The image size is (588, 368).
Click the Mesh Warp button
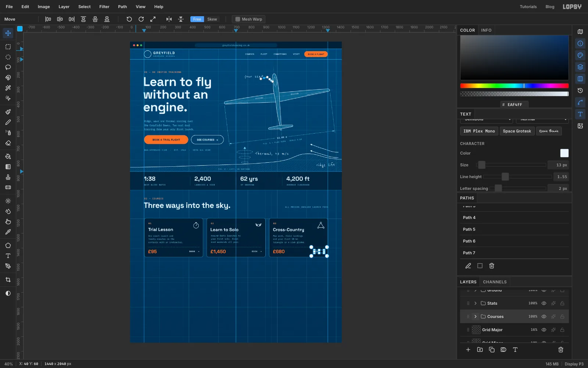[248, 19]
